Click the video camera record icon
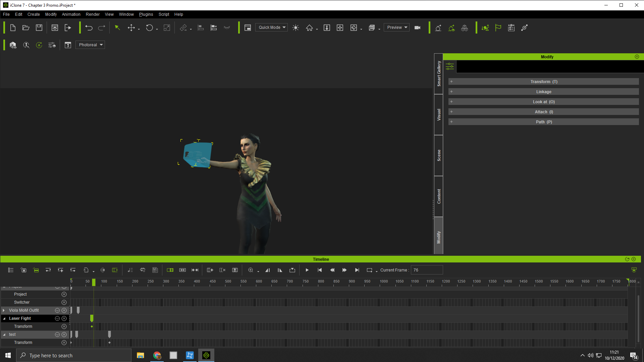 pyautogui.click(x=418, y=28)
